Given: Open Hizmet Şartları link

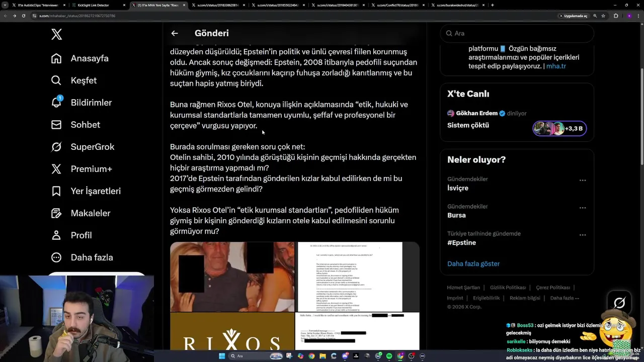Looking at the screenshot, I should [x=463, y=288].
